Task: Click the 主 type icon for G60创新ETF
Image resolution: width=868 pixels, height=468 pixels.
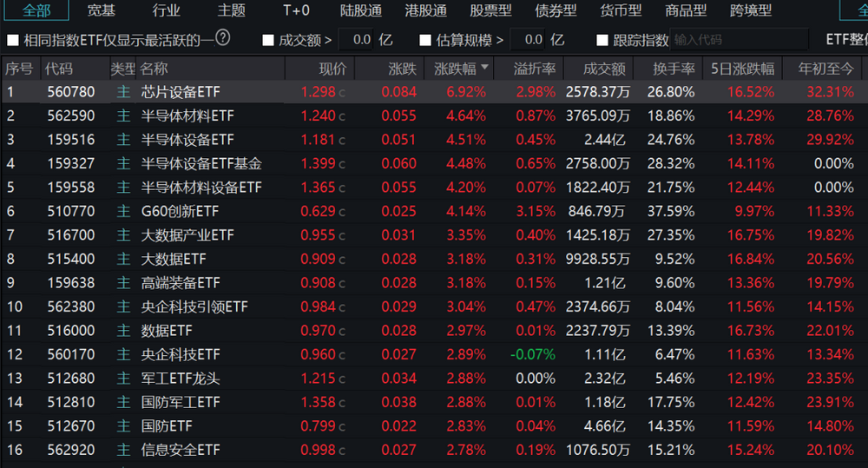Action: click(x=122, y=211)
